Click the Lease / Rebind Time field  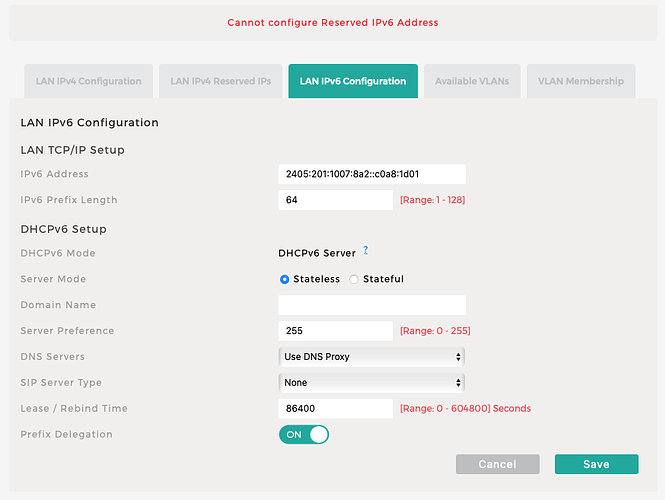335,408
